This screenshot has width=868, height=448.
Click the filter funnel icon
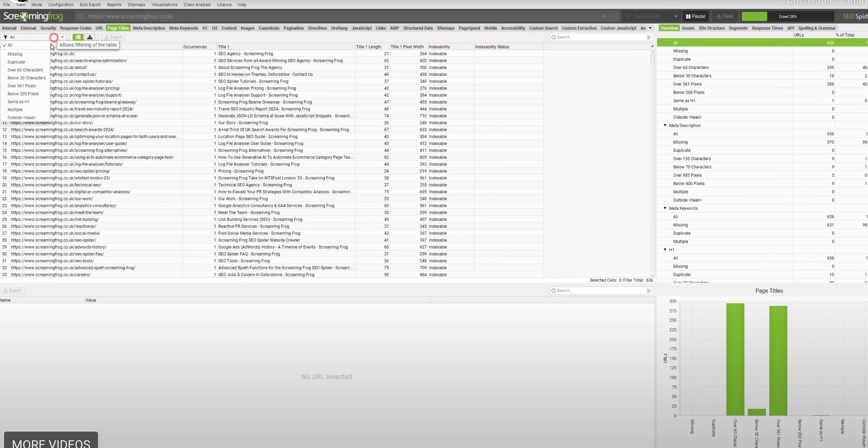5,37
